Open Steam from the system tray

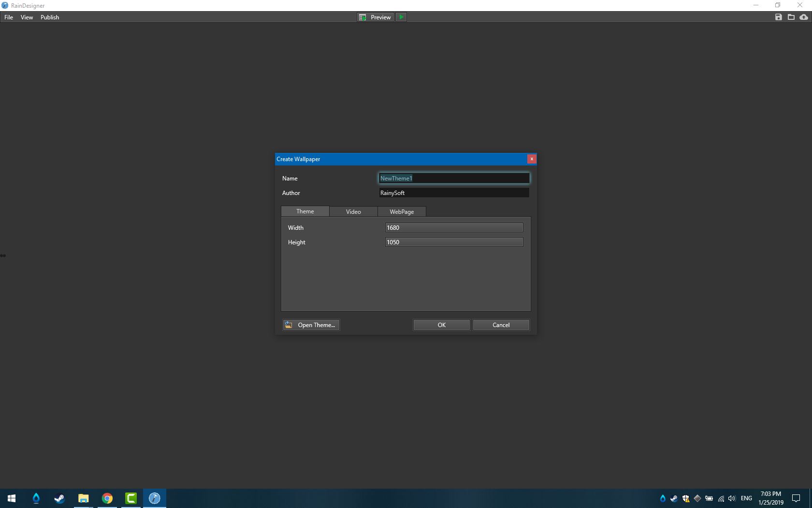tap(674, 498)
